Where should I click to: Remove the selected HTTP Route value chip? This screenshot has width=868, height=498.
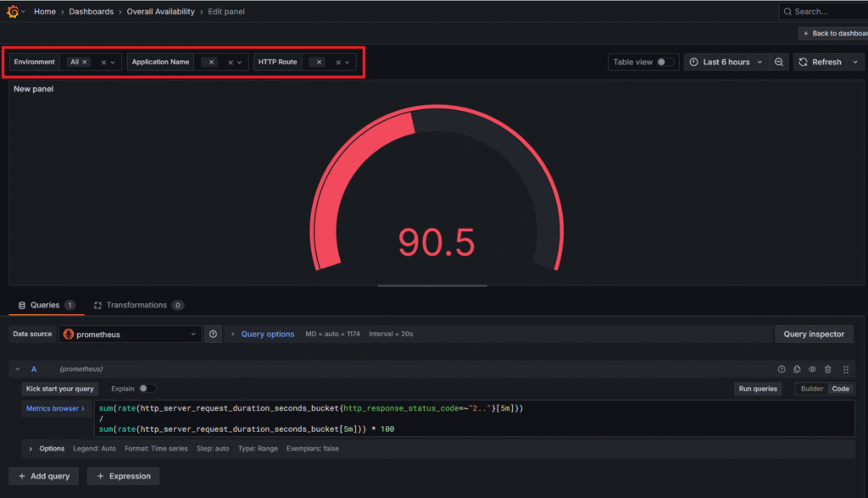[x=319, y=62]
